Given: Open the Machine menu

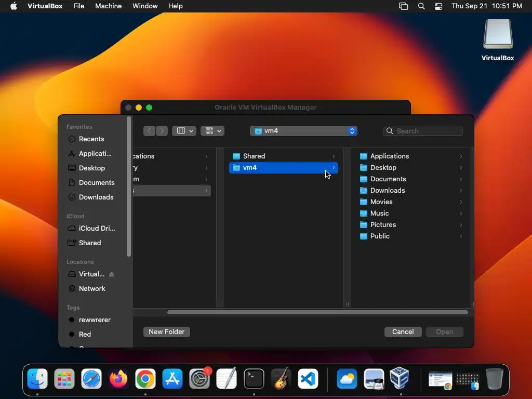Looking at the screenshot, I should 108,6.
